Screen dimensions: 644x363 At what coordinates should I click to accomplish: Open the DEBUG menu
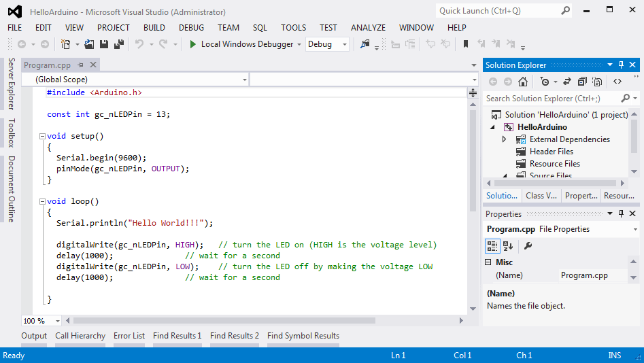[191, 27]
